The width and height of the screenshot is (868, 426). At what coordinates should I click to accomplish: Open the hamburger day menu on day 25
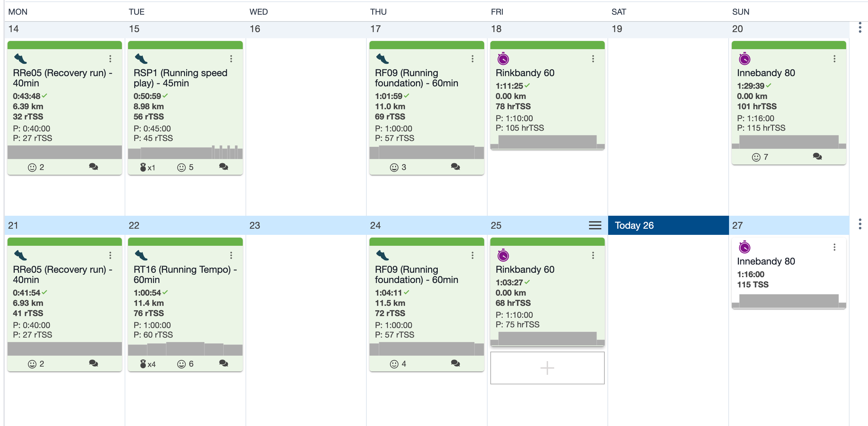(x=595, y=225)
